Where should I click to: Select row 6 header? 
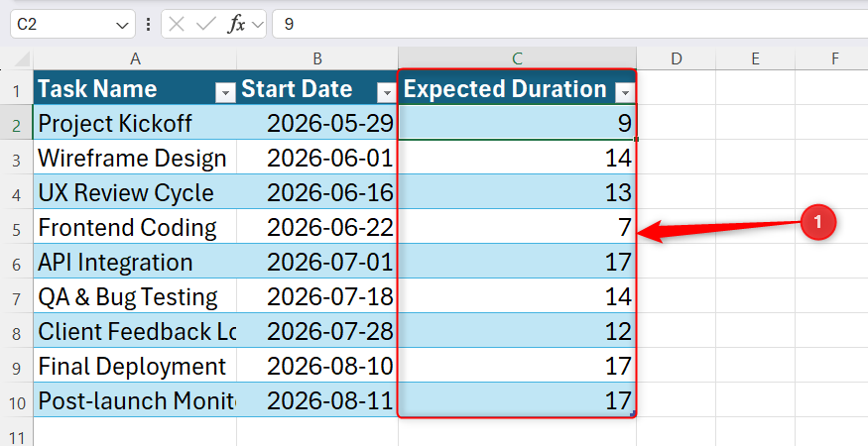pyautogui.click(x=17, y=264)
